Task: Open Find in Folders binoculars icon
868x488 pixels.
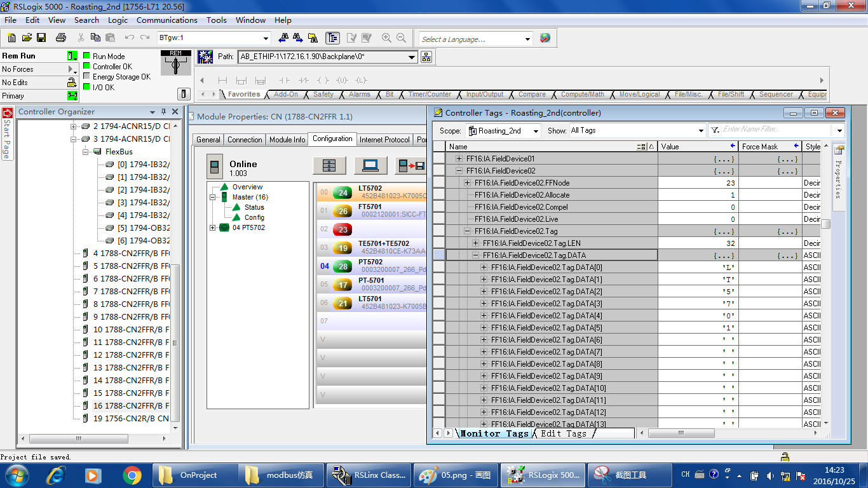Action: click(x=313, y=38)
